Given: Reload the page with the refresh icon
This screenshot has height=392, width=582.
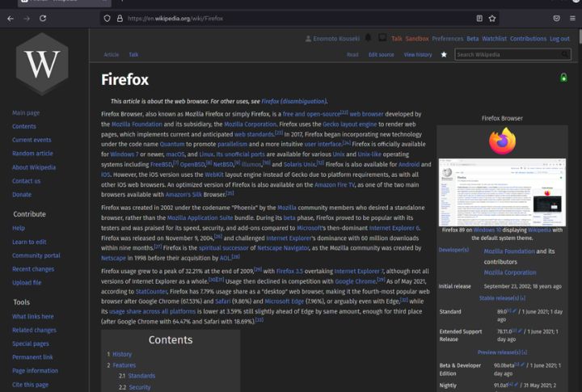Looking at the screenshot, I should (42, 18).
